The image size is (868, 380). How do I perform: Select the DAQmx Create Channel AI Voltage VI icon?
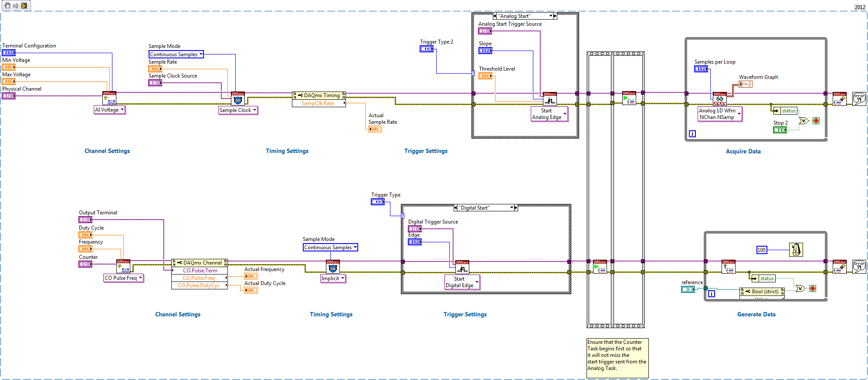click(109, 98)
